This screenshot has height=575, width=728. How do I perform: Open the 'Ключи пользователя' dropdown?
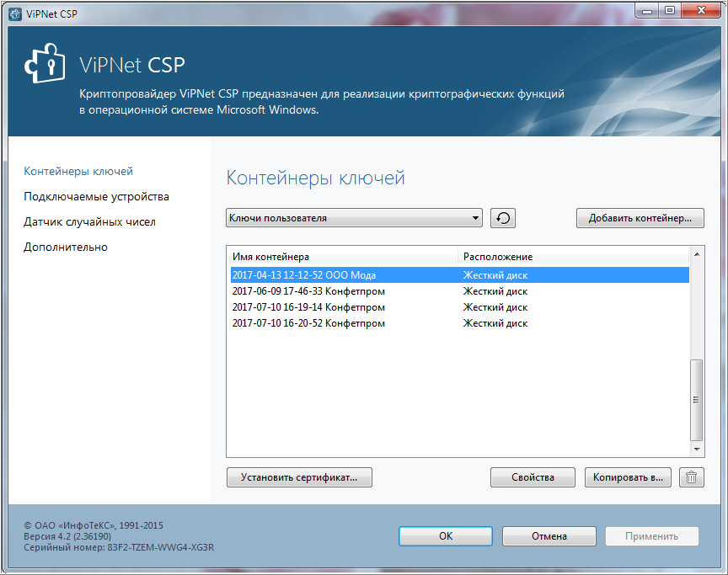coord(354,218)
